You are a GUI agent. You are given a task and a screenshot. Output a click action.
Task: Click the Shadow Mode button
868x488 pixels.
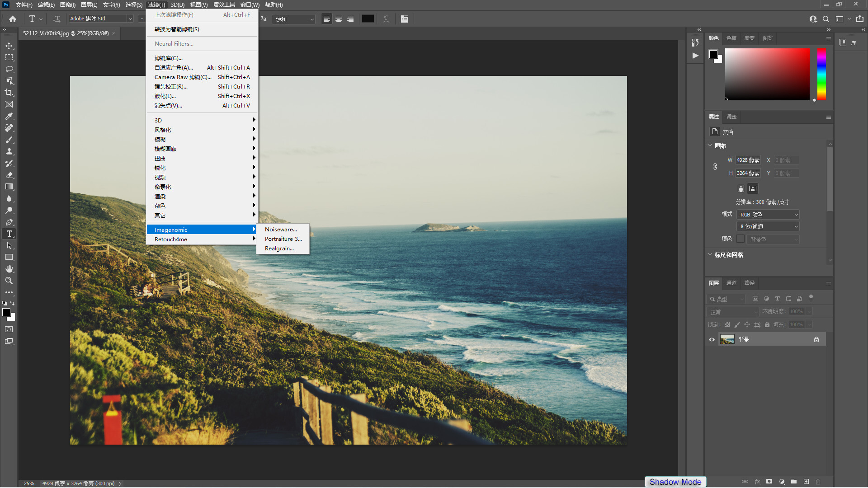[675, 482]
